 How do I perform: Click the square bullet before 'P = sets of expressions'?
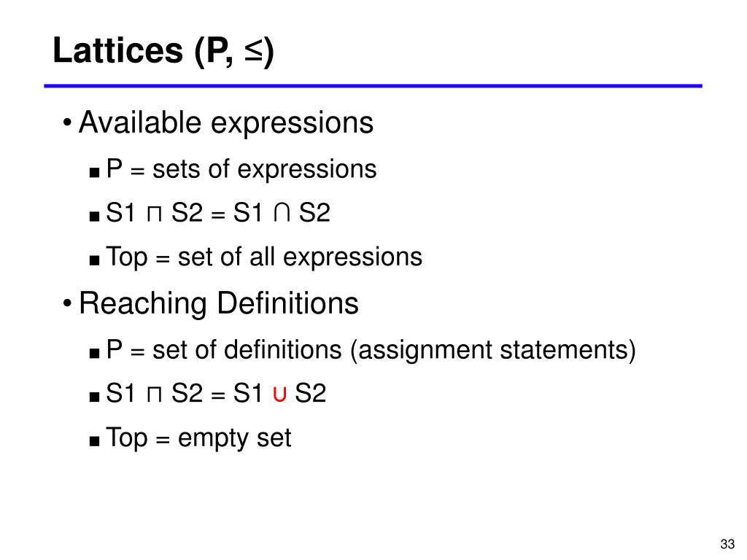coord(94,172)
